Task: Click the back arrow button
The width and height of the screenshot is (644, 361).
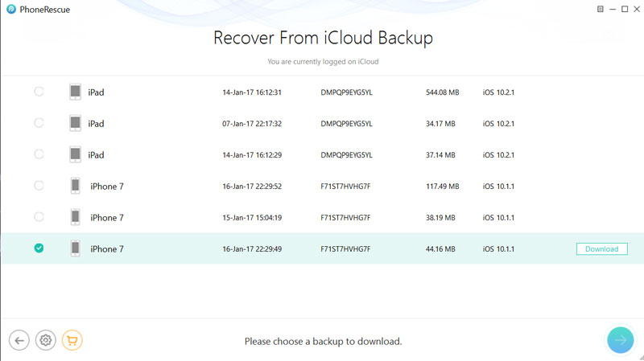Action: pos(19,340)
